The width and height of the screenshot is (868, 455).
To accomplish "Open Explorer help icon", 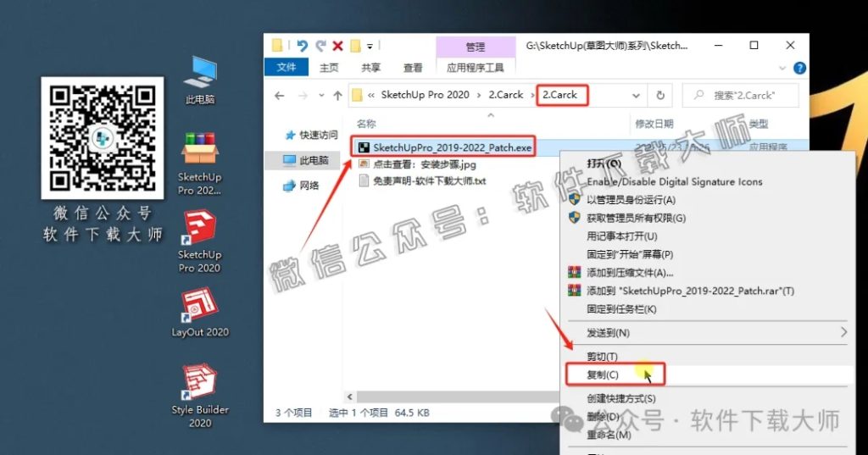I will pyautogui.click(x=799, y=68).
